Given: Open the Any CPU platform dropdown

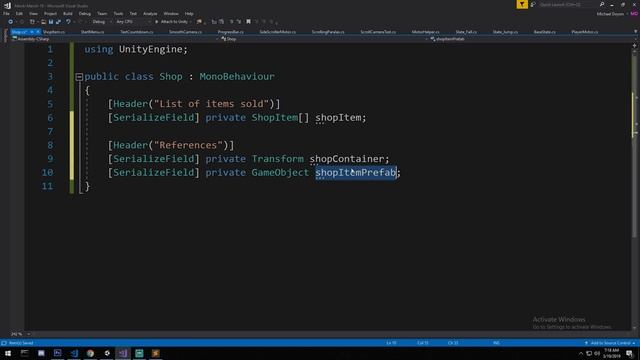Looking at the screenshot, I should [133, 22].
